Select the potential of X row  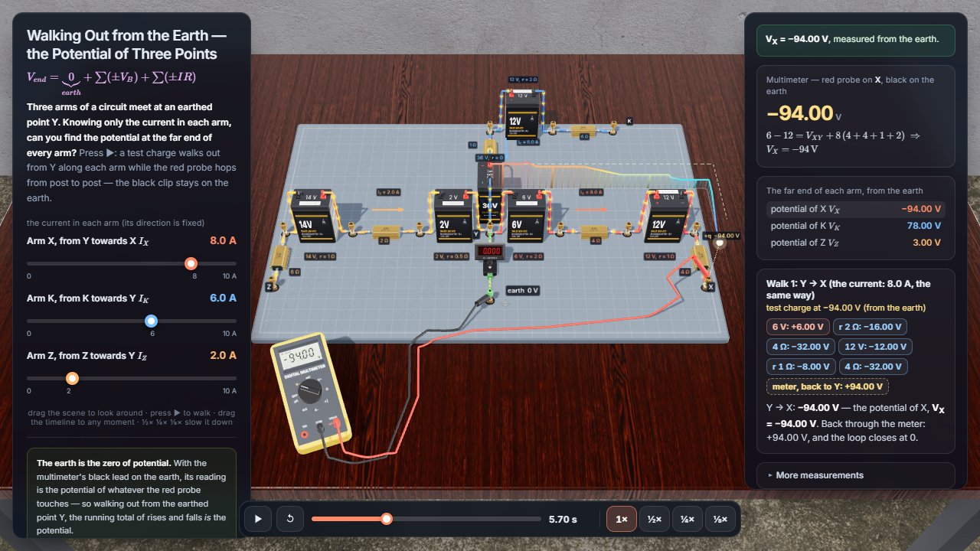tap(856, 209)
